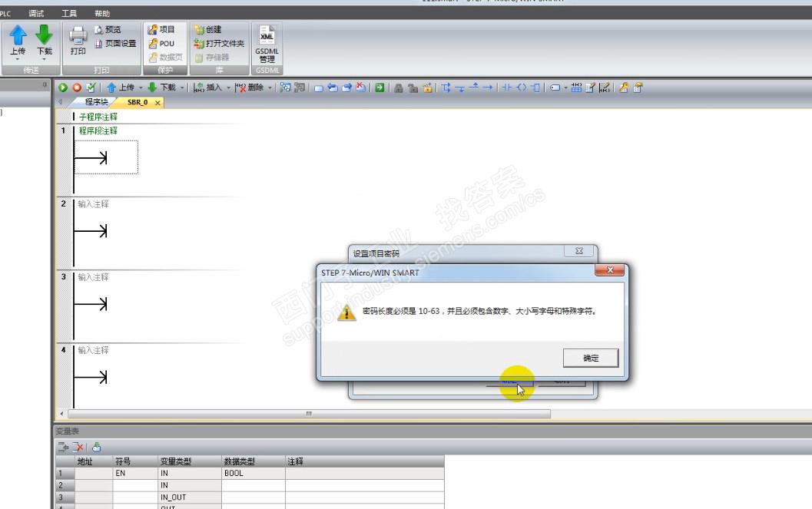The height and width of the screenshot is (509, 812).
Task: Open the ribbon Download dropdown arrow
Action: pos(44,59)
